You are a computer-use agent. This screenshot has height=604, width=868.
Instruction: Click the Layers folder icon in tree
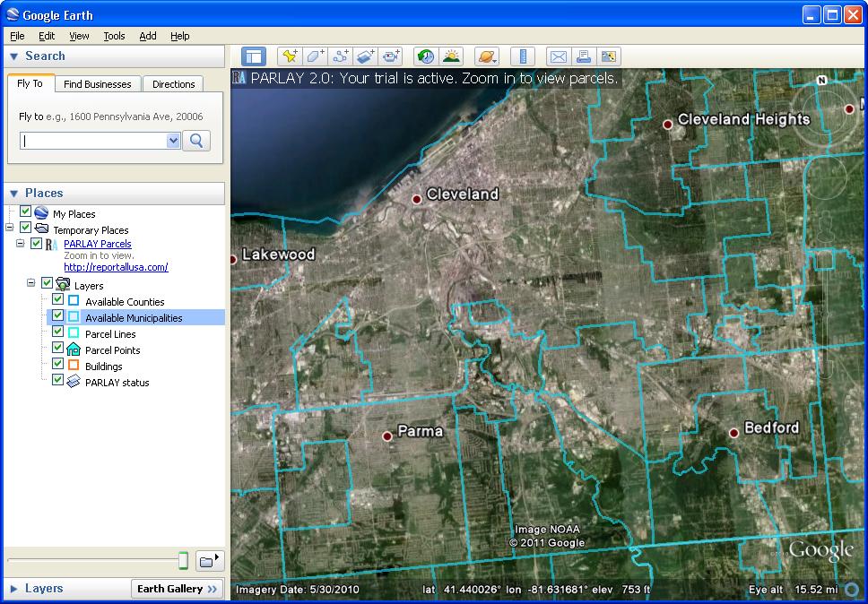[63, 285]
